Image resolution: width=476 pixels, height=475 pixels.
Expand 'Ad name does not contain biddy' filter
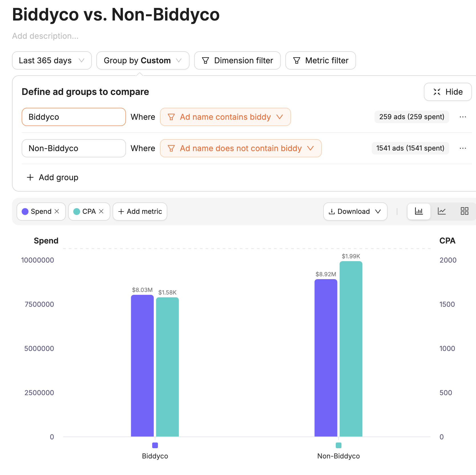click(x=241, y=148)
